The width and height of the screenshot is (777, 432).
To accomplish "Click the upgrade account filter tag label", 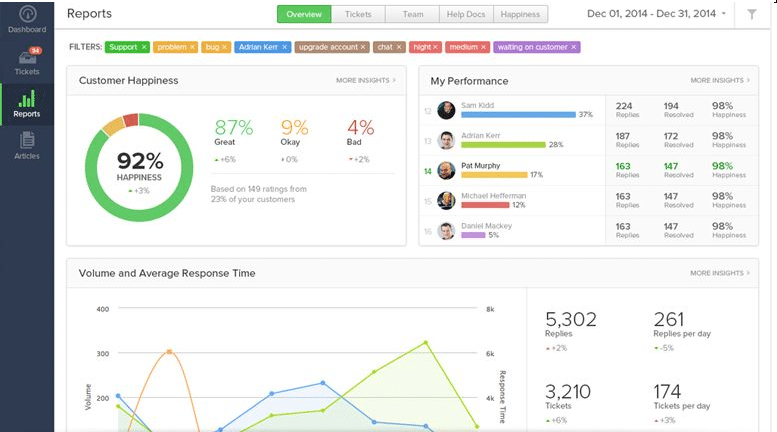I will [328, 47].
